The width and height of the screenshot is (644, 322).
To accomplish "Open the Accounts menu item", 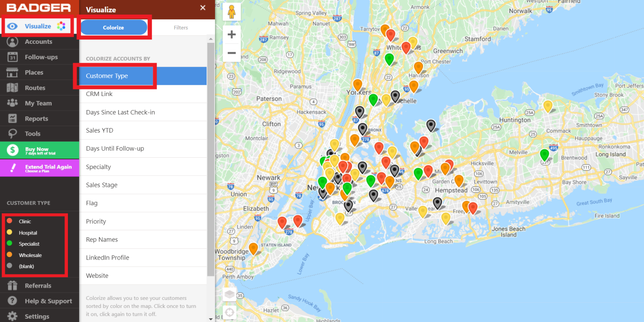I will pyautogui.click(x=39, y=42).
